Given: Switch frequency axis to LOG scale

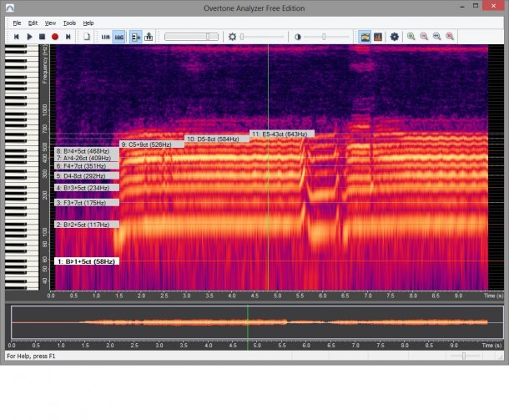Looking at the screenshot, I should [x=119, y=37].
